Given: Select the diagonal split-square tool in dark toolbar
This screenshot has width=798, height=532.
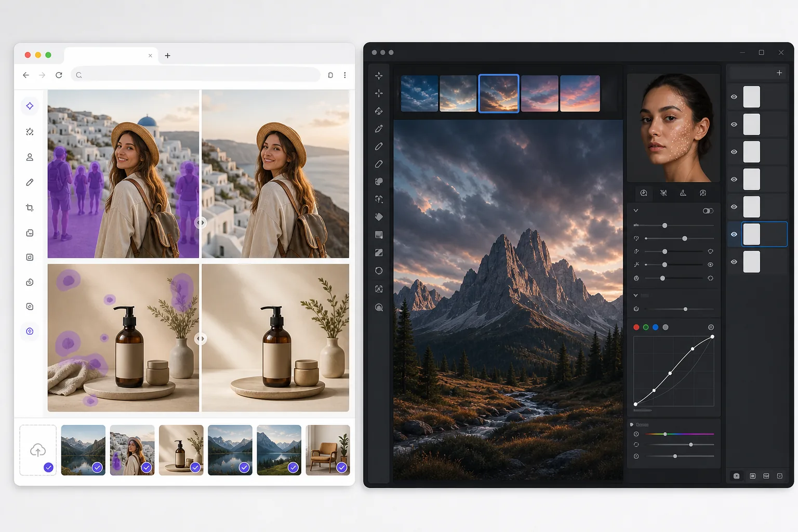Looking at the screenshot, I should (379, 252).
